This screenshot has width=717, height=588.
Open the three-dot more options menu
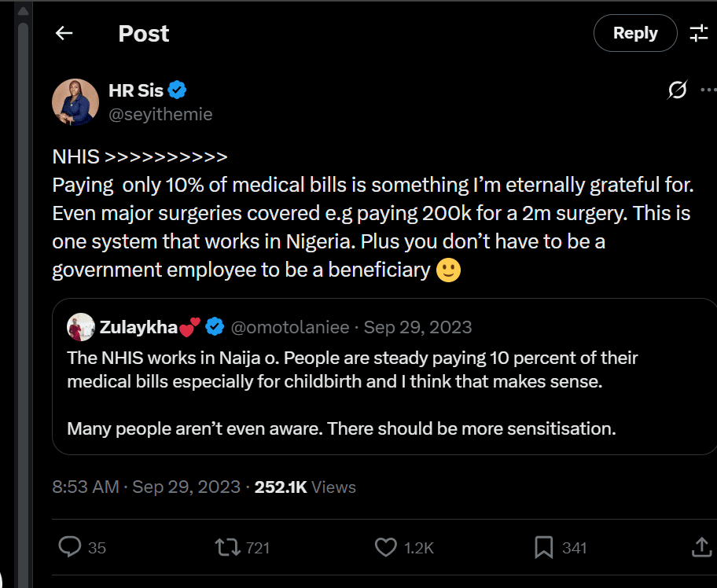click(x=705, y=91)
